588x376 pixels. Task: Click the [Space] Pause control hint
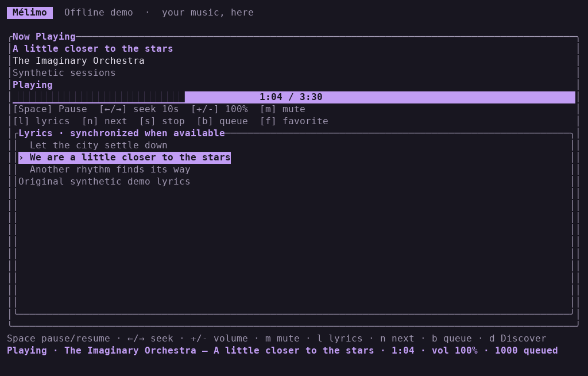click(50, 109)
